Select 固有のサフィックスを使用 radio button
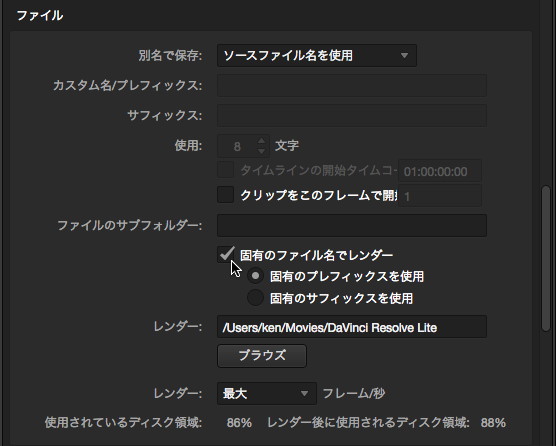 tap(255, 297)
